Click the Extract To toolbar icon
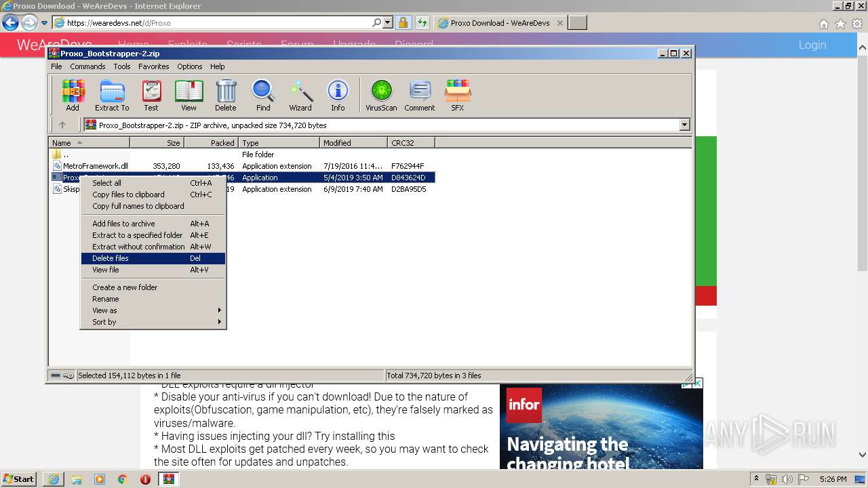This screenshot has width=868, height=488. point(112,95)
